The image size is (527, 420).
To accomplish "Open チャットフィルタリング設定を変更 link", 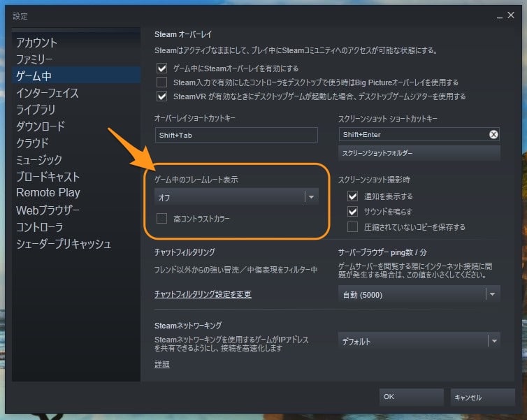I will point(203,294).
